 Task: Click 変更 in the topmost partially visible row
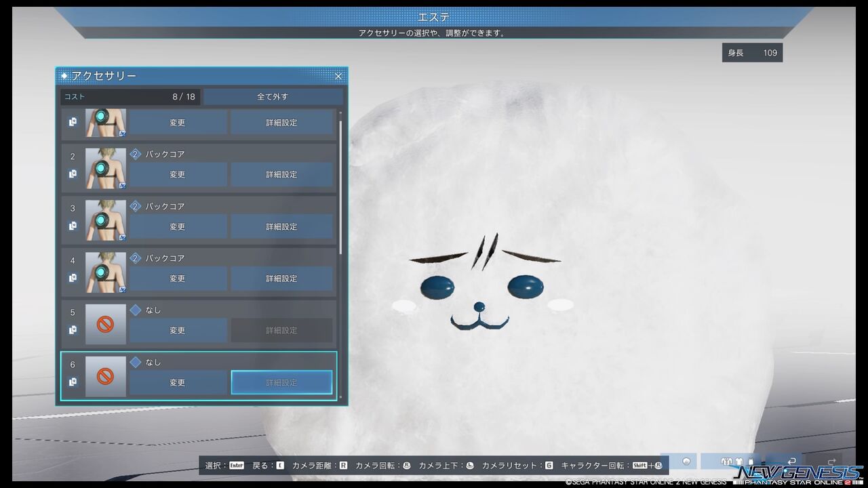(178, 123)
